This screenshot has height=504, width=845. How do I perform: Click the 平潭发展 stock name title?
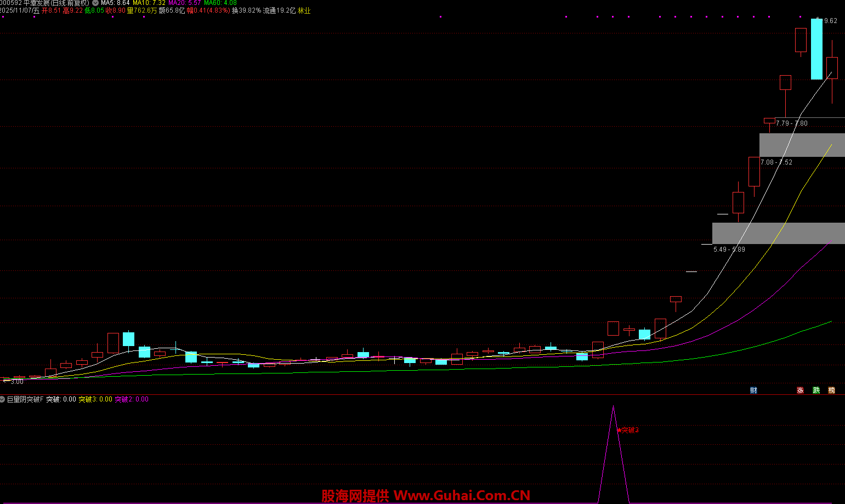coord(36,3)
